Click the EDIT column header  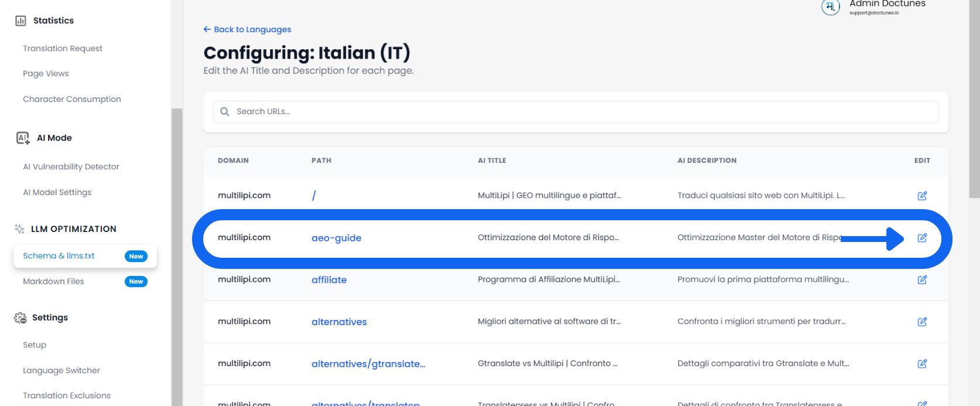click(922, 161)
